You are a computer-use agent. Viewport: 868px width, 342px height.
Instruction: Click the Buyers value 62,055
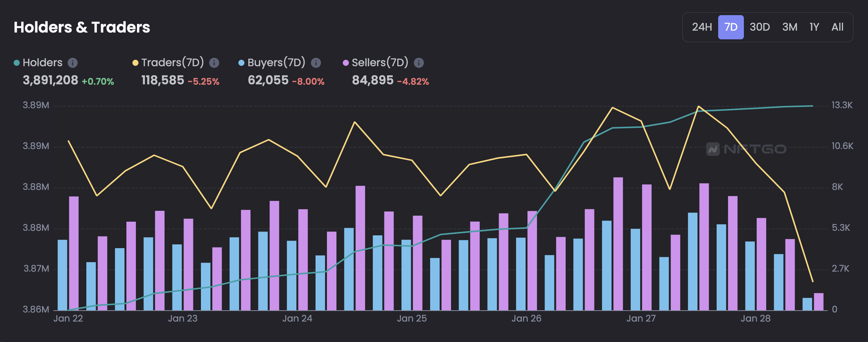pyautogui.click(x=268, y=80)
